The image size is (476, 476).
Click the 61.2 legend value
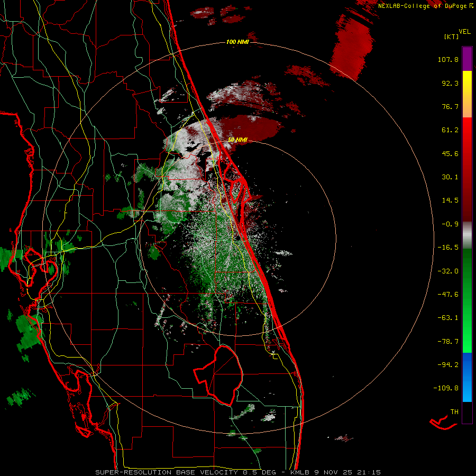click(x=450, y=130)
